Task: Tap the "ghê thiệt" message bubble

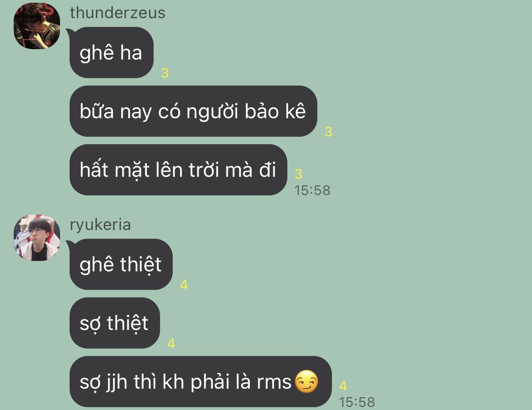Action: tap(121, 264)
